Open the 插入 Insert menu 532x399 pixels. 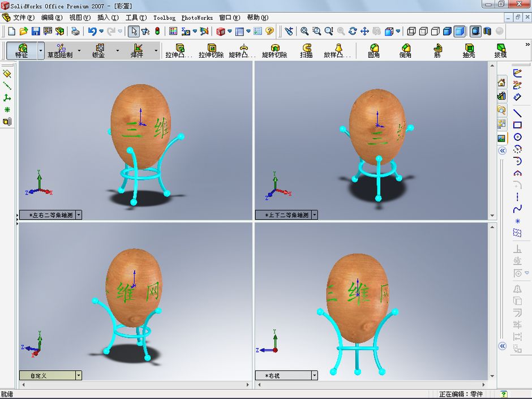click(108, 18)
